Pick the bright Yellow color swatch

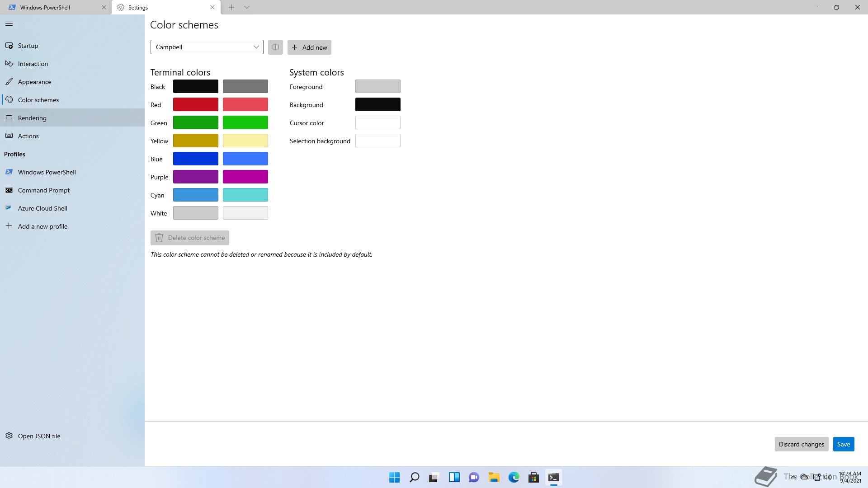coord(245,141)
